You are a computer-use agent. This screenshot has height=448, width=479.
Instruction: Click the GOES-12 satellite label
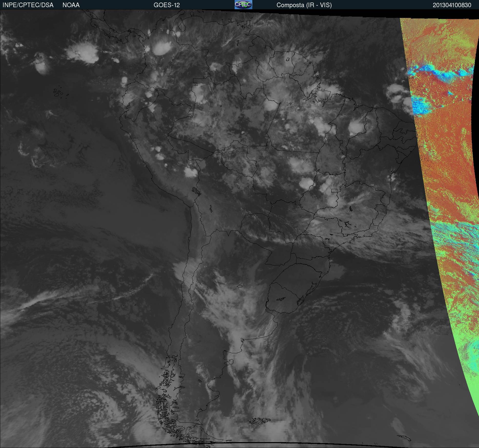(167, 5)
